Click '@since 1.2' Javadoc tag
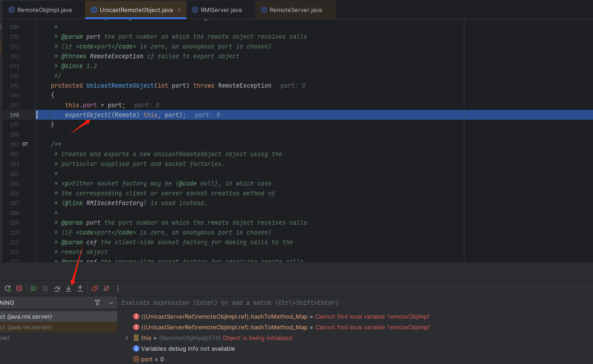The width and height of the screenshot is (593, 364). click(x=79, y=66)
